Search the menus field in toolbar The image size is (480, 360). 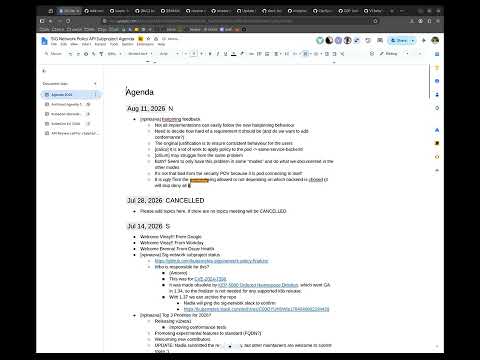pos(53,54)
